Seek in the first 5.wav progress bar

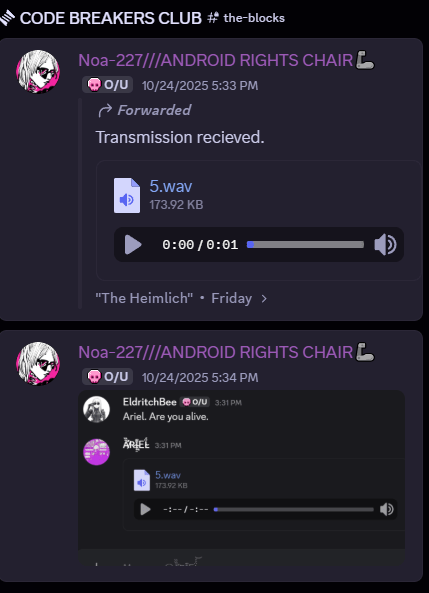click(305, 245)
